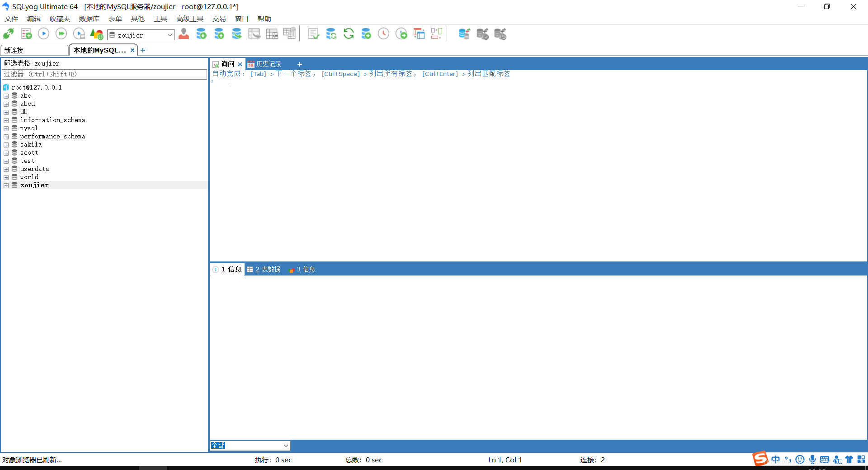Screen dimensions: 868x470
Task: Expand the performance_schema database node
Action: pyautogui.click(x=6, y=137)
